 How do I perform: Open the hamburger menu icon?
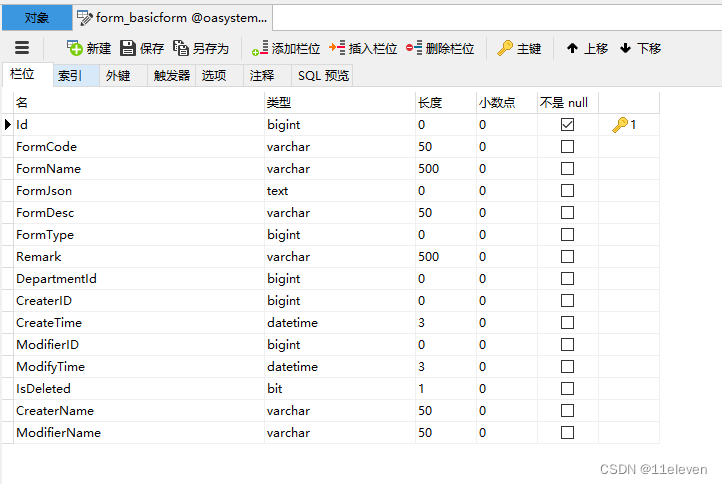[x=22, y=48]
